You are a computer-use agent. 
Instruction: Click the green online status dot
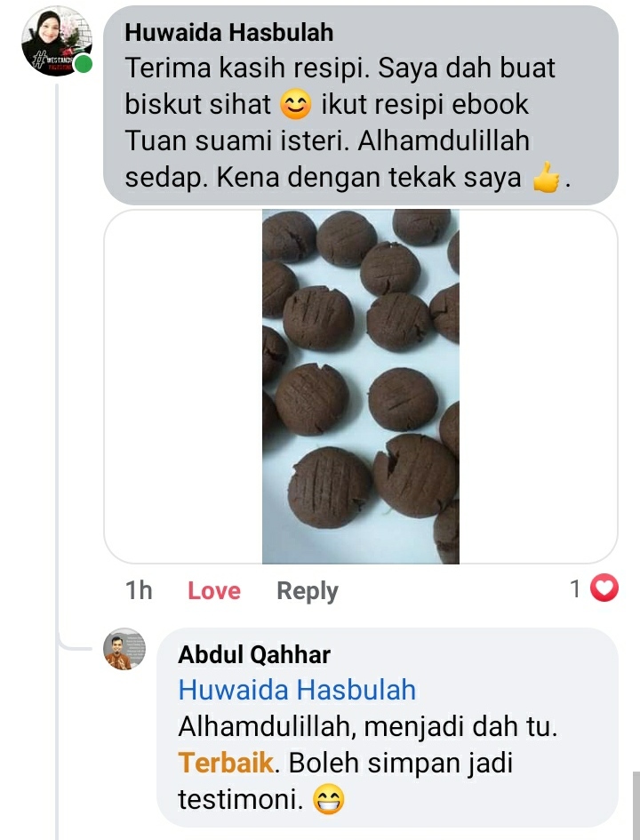pos(83,64)
